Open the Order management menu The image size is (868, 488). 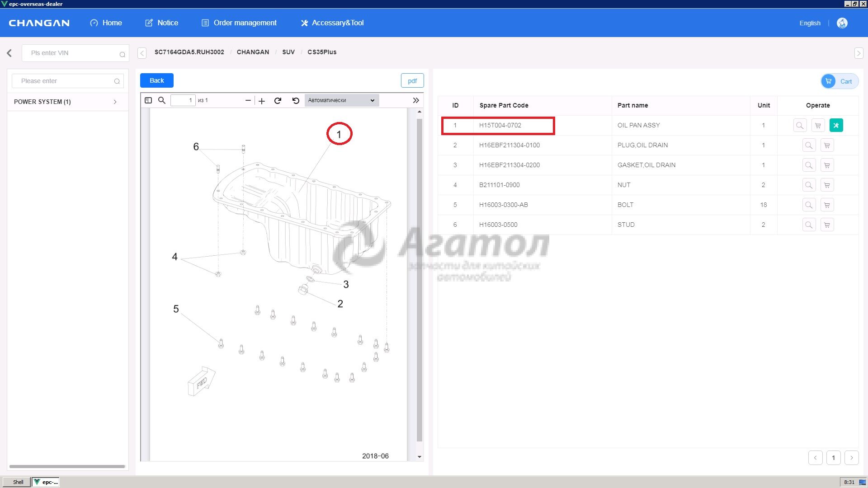[x=239, y=23]
